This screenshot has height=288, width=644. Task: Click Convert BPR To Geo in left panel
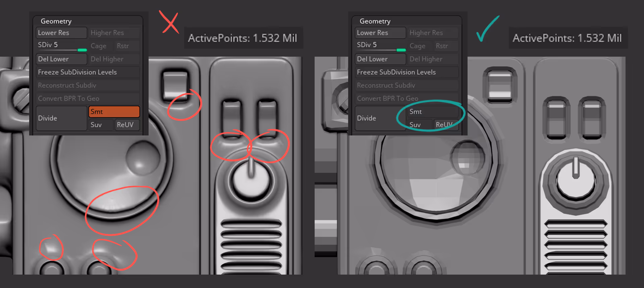pos(88,98)
